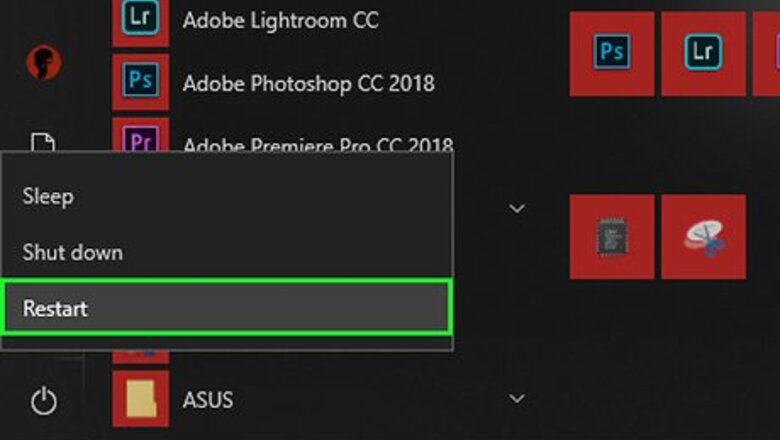
Task: Open the Adobe Photoshop CC 2018 entry
Action: (x=308, y=84)
